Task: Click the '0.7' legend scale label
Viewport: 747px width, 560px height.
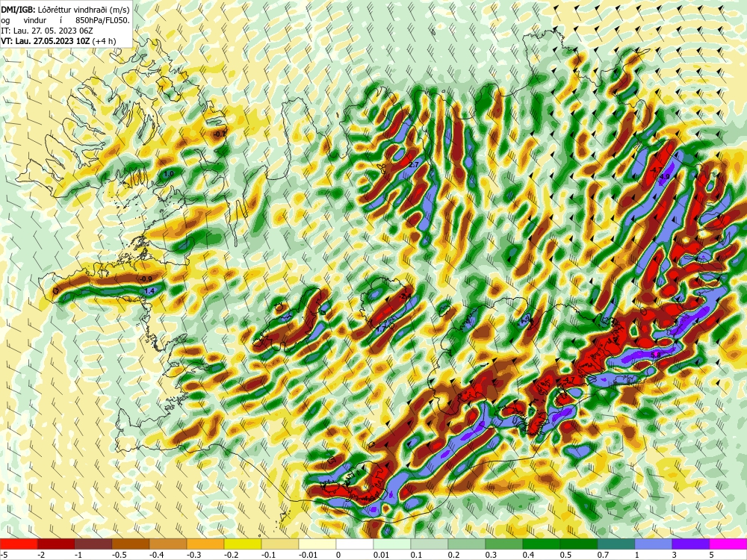Action: click(x=603, y=555)
